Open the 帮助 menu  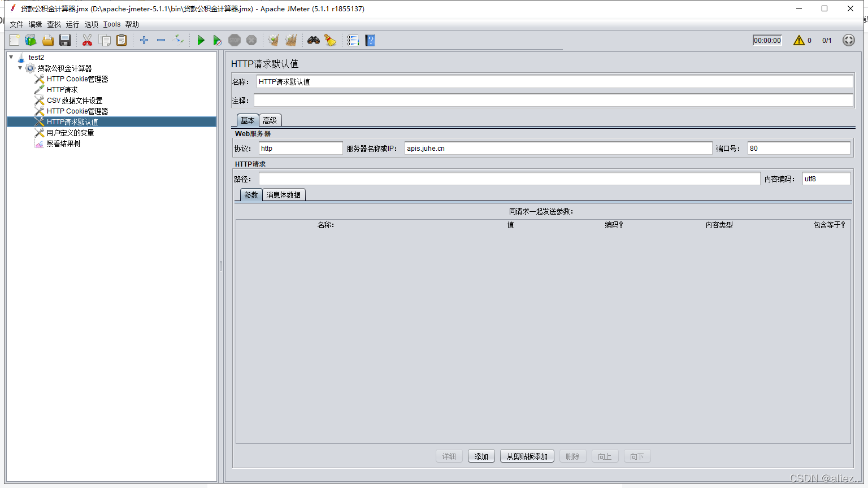(x=132, y=24)
